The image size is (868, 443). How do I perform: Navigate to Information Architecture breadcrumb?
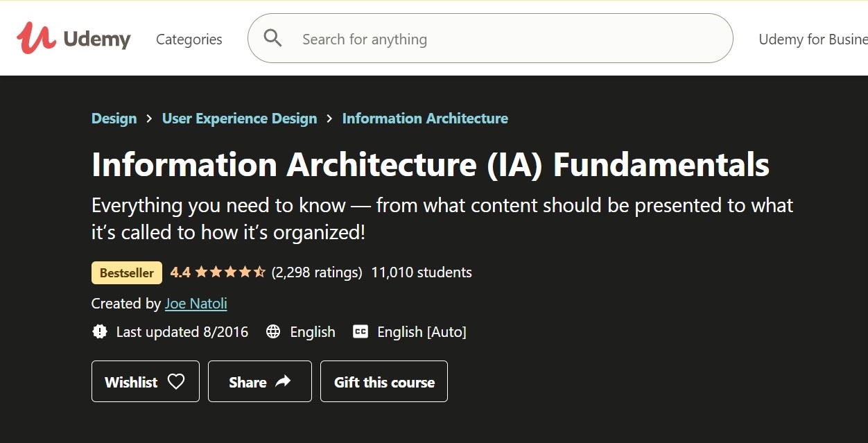pos(425,119)
